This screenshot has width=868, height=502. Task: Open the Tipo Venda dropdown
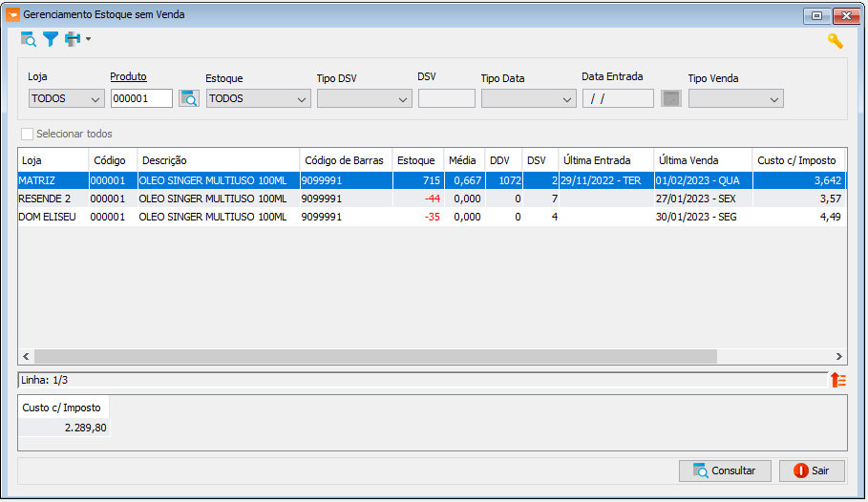(x=736, y=98)
